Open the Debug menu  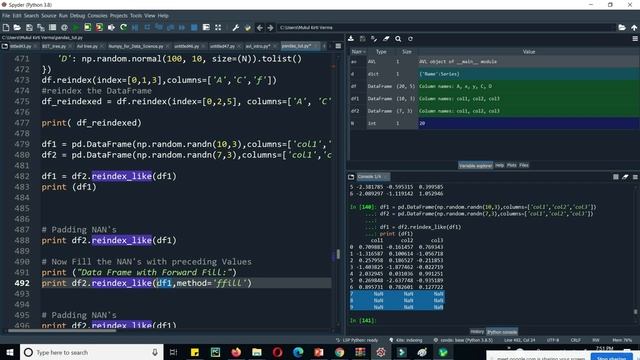point(77,16)
